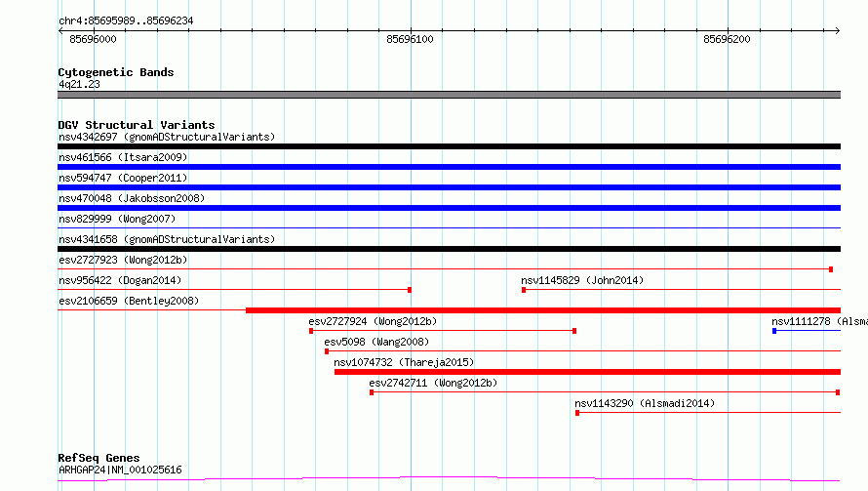
Task: Click the black nsv4341658 variant bar
Action: point(449,249)
